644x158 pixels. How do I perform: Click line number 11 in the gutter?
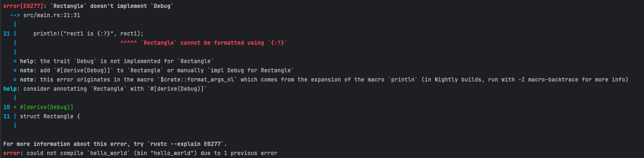(6, 116)
